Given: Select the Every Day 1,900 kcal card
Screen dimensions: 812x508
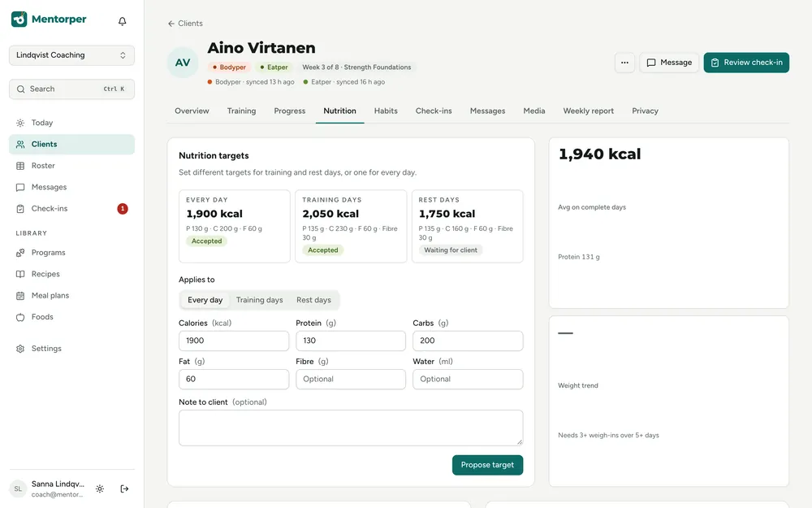Looking at the screenshot, I should click(235, 226).
